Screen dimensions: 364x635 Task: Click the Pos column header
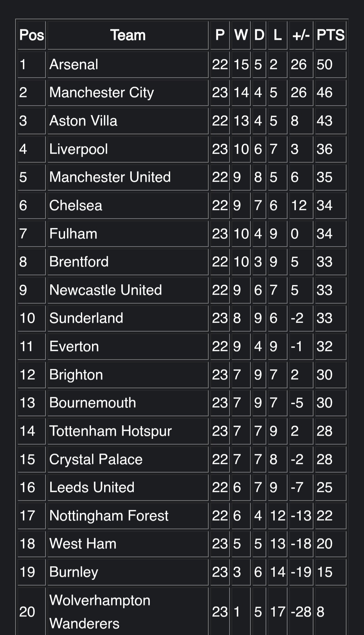[32, 35]
